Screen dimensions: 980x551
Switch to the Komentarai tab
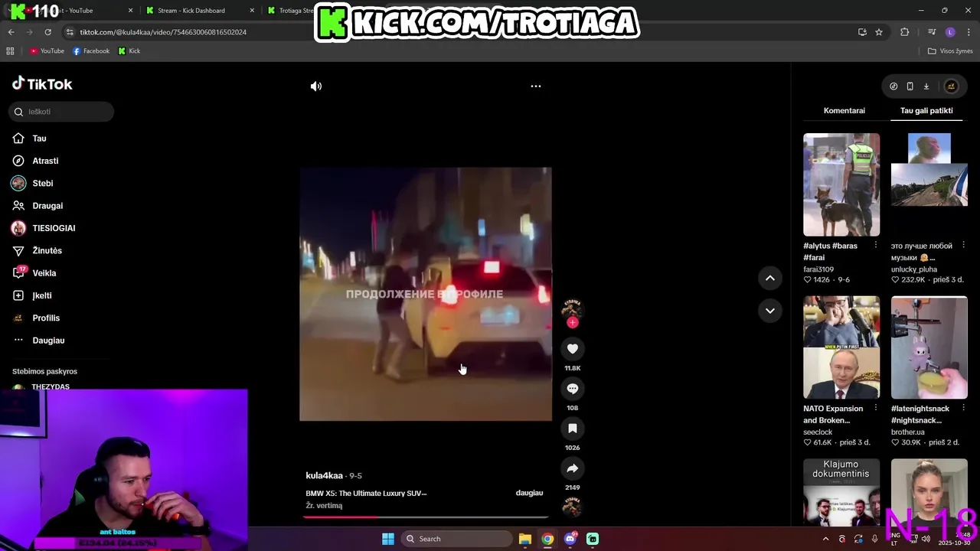[844, 111]
